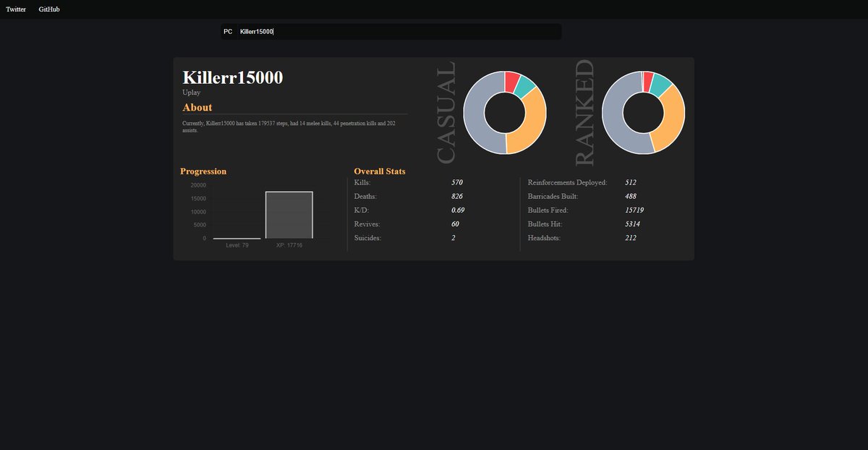Screen dimensions: 868x450
Task: Click the 'Level: 79' axis label
Action: pos(237,246)
